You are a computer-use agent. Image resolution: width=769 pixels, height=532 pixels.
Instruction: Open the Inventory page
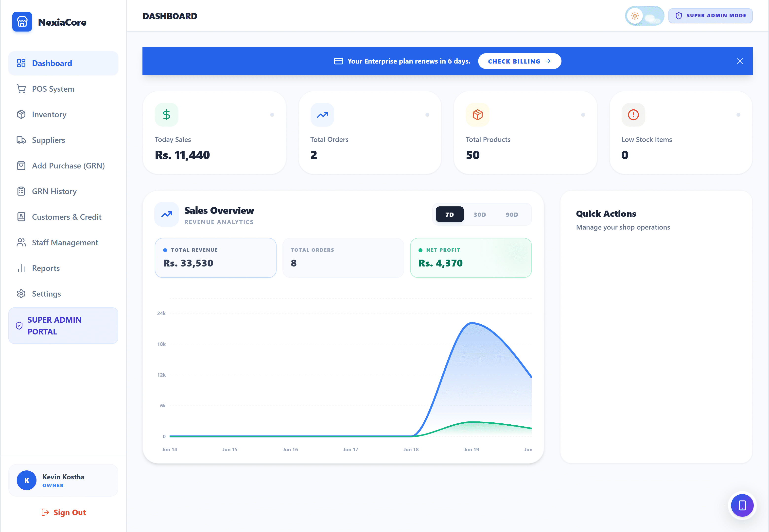(63, 115)
